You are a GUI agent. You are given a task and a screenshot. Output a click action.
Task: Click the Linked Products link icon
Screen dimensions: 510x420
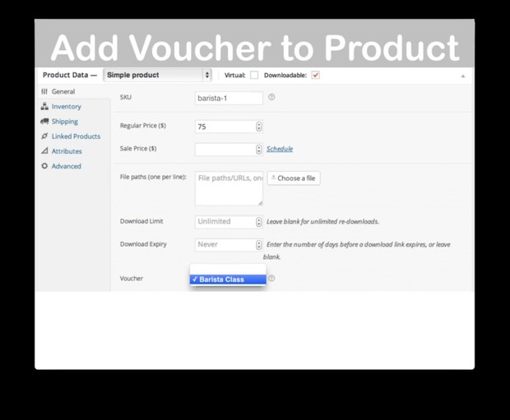[44, 136]
